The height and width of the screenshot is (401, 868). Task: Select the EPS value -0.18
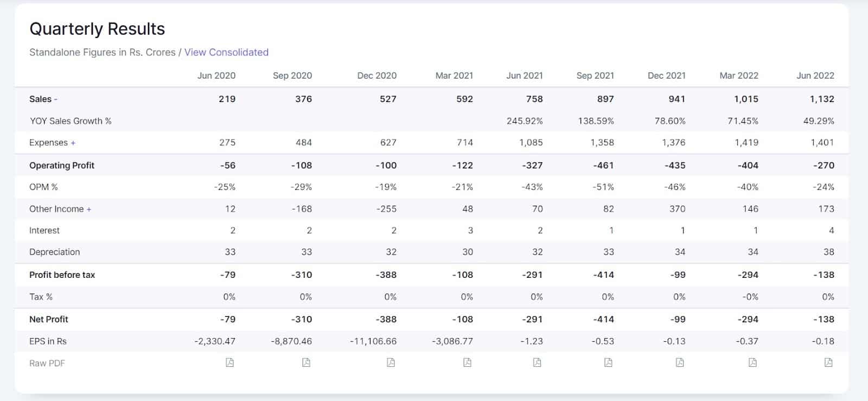[x=823, y=341]
